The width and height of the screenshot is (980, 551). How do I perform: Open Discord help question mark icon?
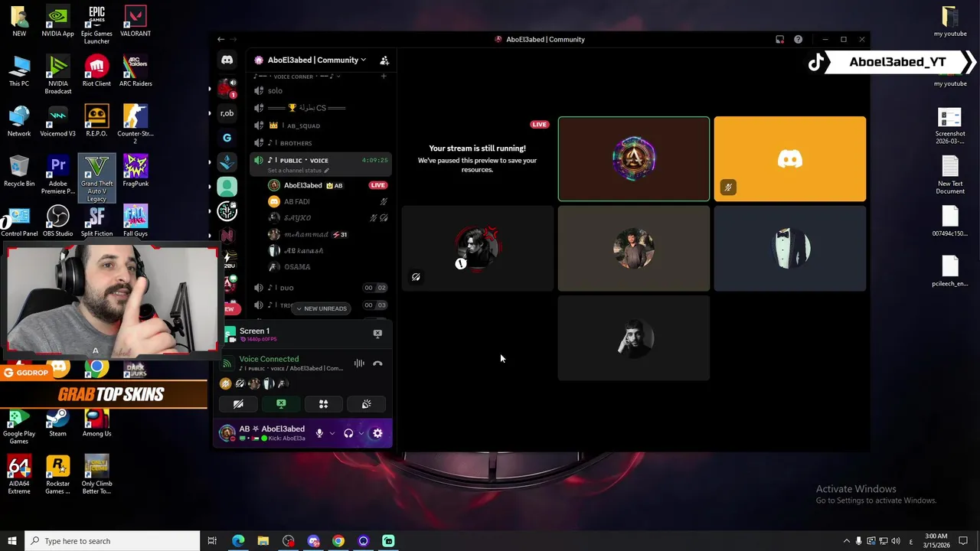point(798,39)
